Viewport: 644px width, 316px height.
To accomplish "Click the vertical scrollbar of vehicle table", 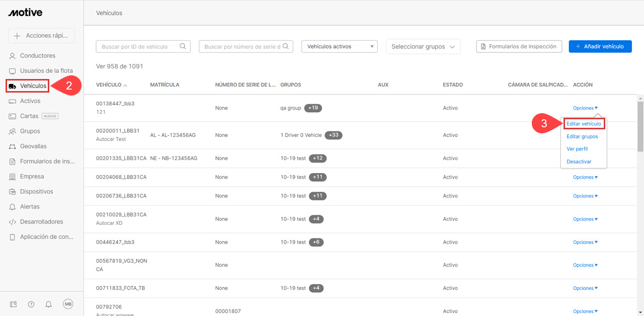I will coord(640,122).
